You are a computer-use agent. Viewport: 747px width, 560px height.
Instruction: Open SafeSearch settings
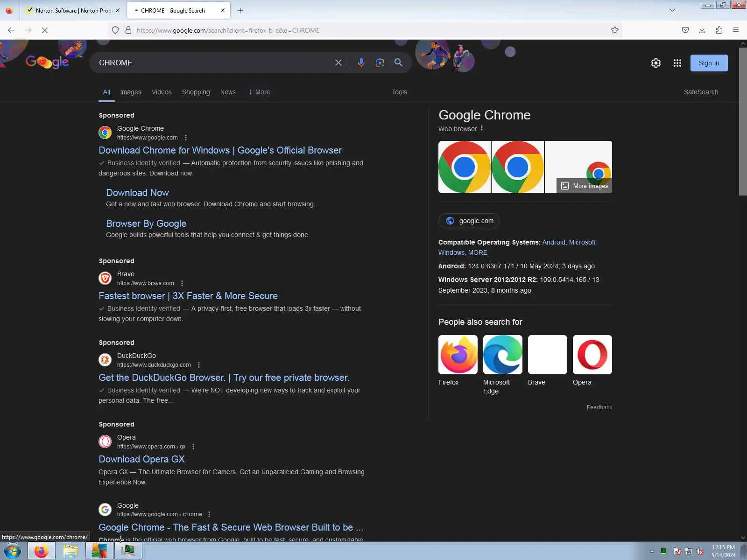(701, 92)
